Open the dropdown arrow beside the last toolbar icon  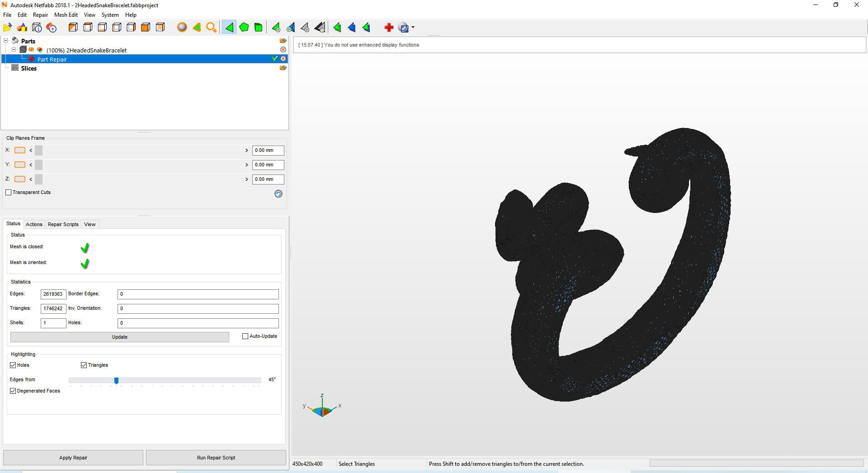413,28
